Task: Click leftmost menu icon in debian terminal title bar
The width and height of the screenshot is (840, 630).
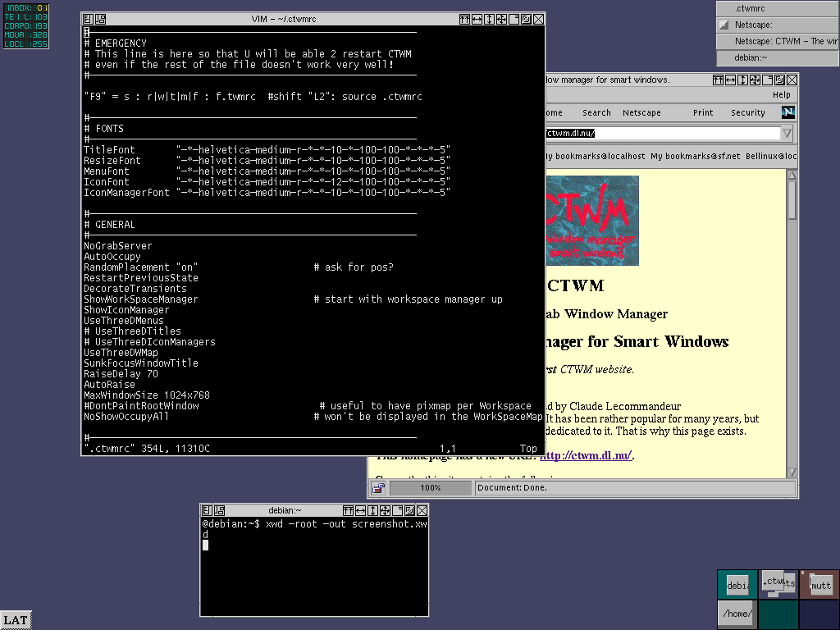Action: [x=207, y=510]
